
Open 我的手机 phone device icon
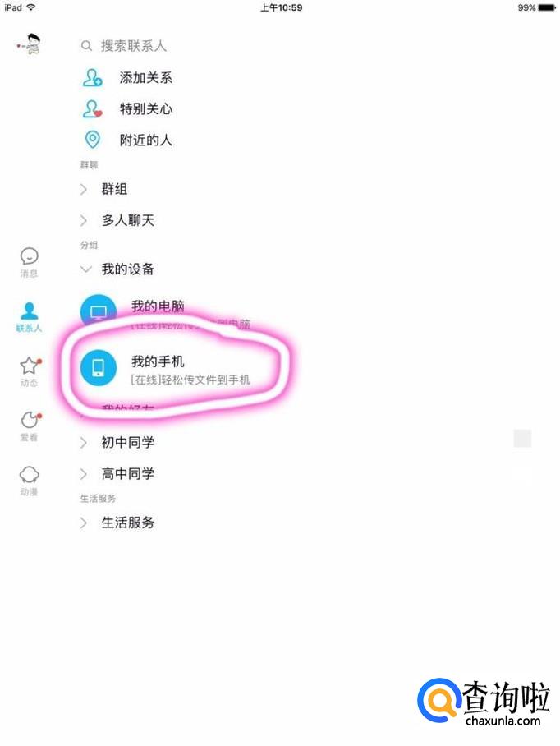pos(98,367)
